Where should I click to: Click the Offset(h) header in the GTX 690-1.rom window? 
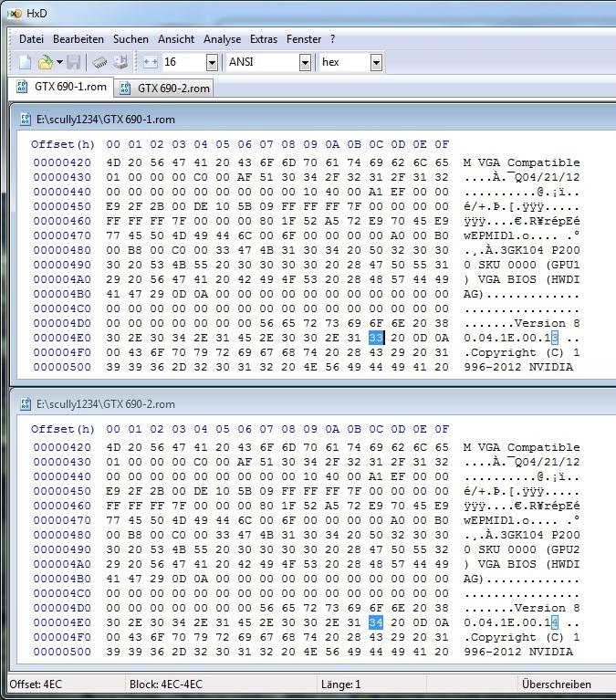(x=62, y=144)
